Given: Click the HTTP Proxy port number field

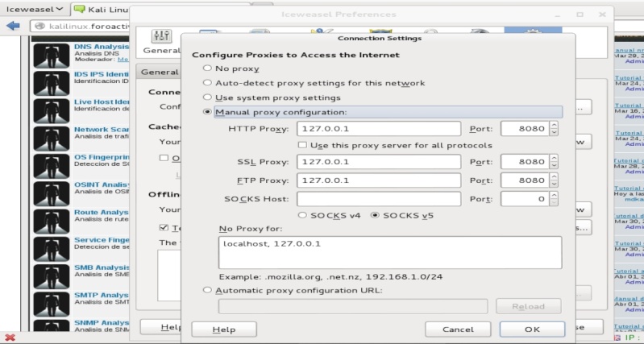Looking at the screenshot, I should (526, 128).
